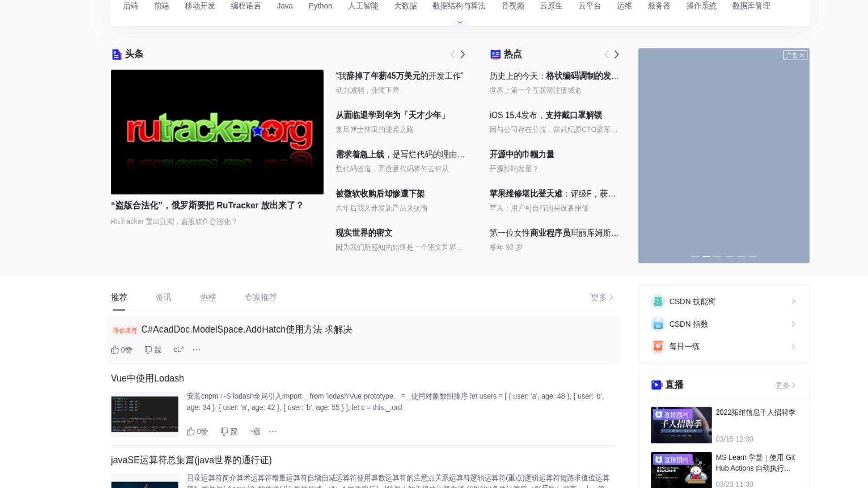The height and width of the screenshot is (488, 868).
Task: Open the Python category
Action: (321, 6)
